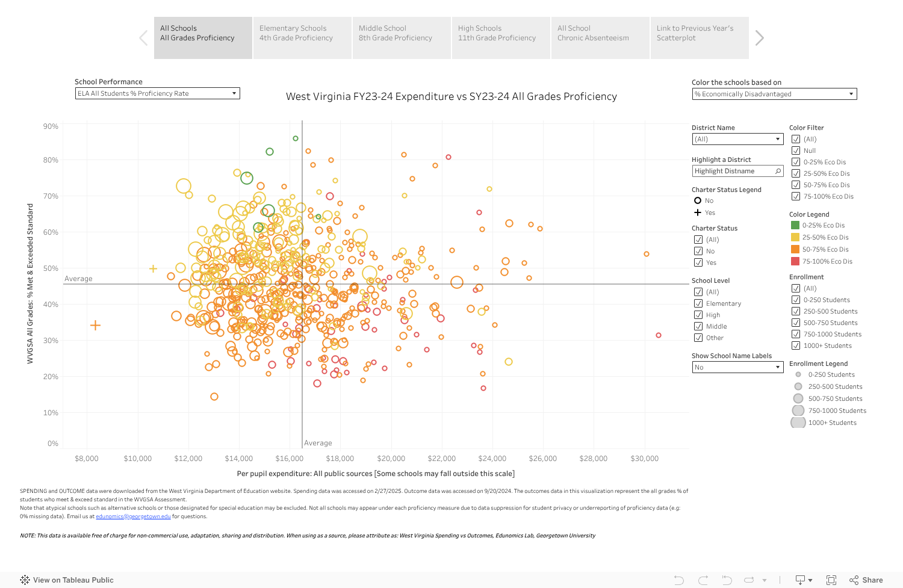Open the School Performance dropdown
This screenshot has width=903, height=588.
click(x=157, y=93)
